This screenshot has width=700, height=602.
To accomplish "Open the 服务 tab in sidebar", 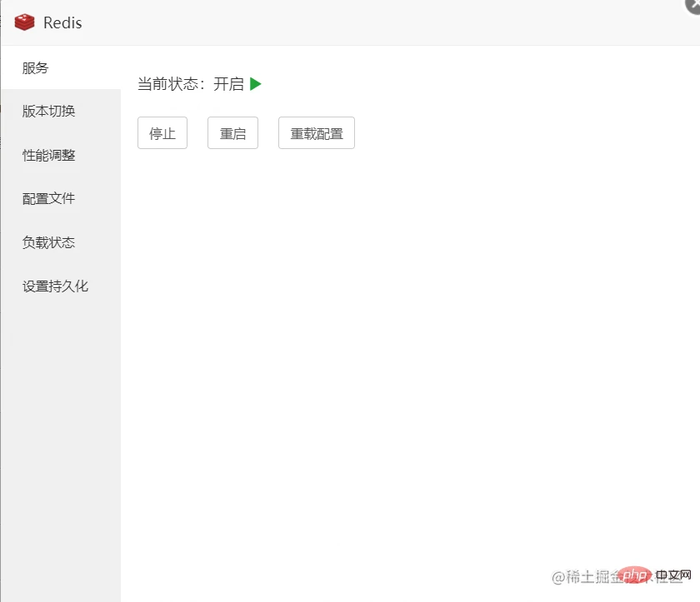I will point(61,67).
